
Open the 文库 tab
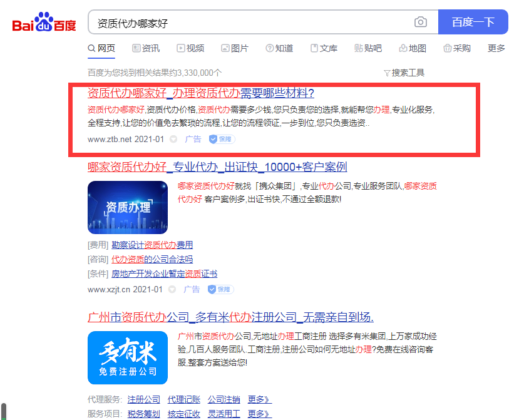pyautogui.click(x=324, y=48)
